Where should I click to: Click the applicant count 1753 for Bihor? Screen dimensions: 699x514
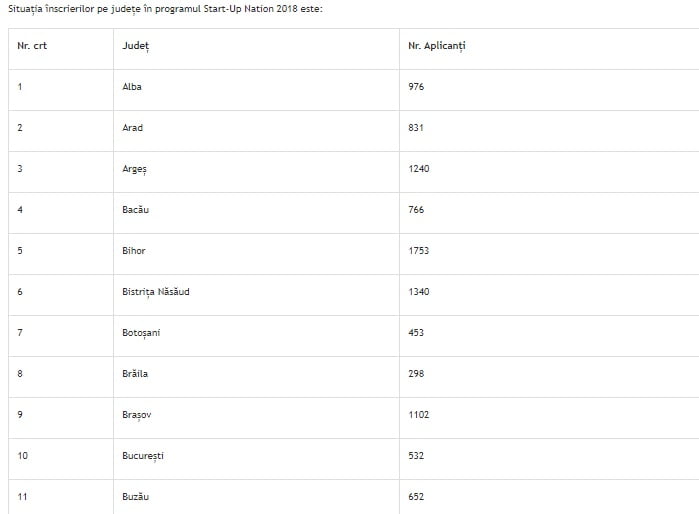click(419, 251)
